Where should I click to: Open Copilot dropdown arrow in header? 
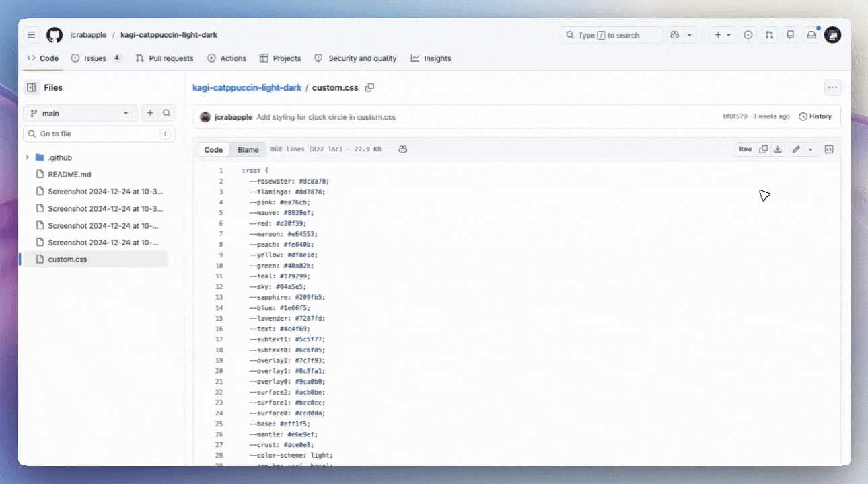click(689, 35)
